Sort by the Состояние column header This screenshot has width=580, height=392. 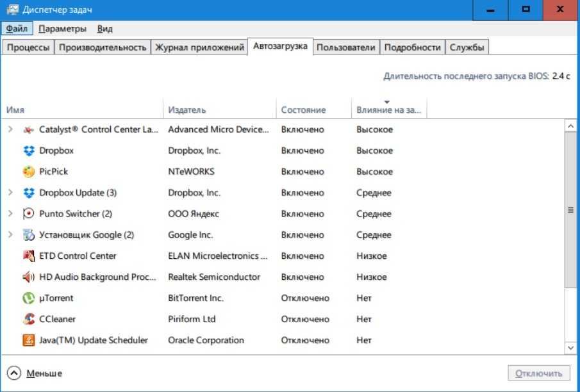point(303,110)
